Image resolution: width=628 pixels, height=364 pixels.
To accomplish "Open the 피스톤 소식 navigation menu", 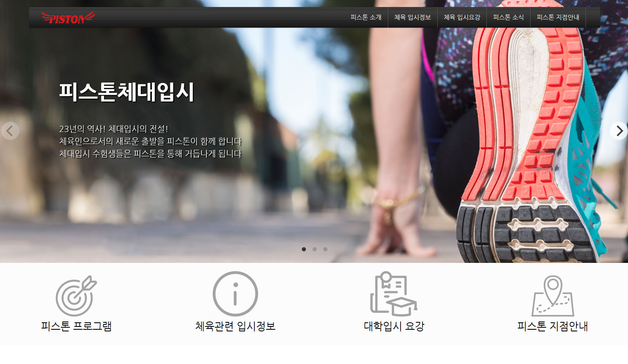I will 508,17.
